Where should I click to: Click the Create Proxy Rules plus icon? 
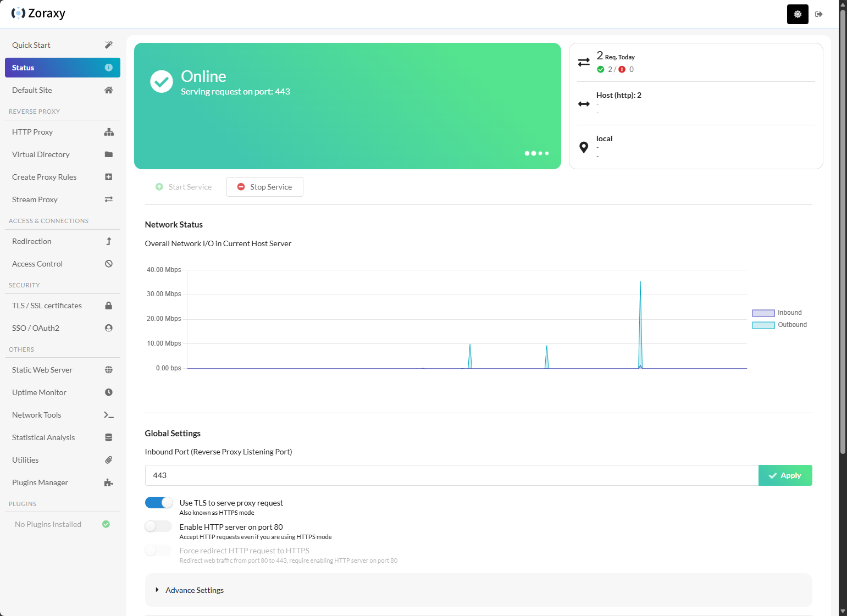pos(109,177)
